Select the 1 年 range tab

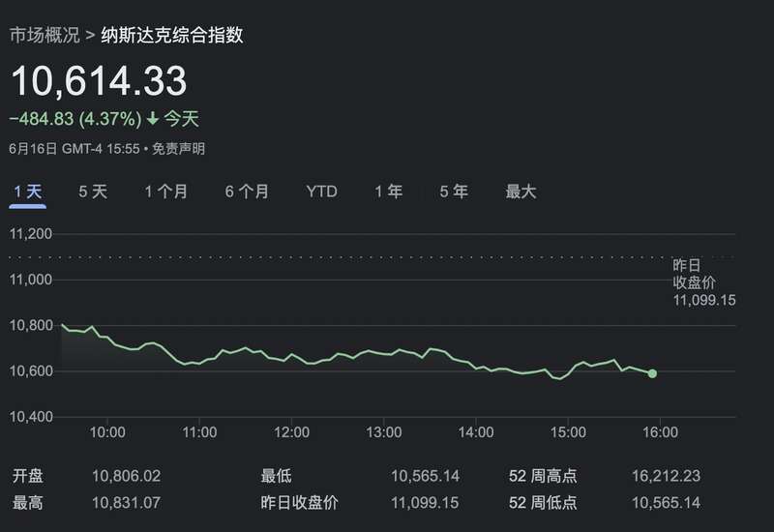[389, 192]
